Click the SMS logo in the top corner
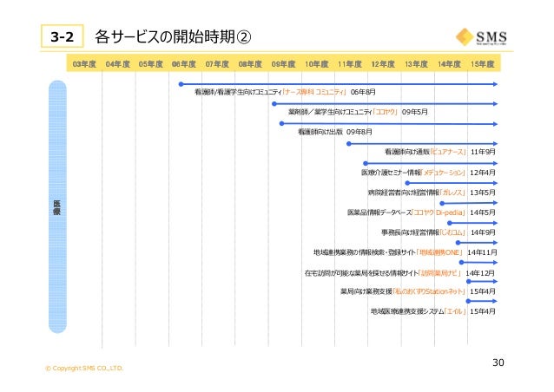This screenshot has width=554, height=392. point(481,37)
